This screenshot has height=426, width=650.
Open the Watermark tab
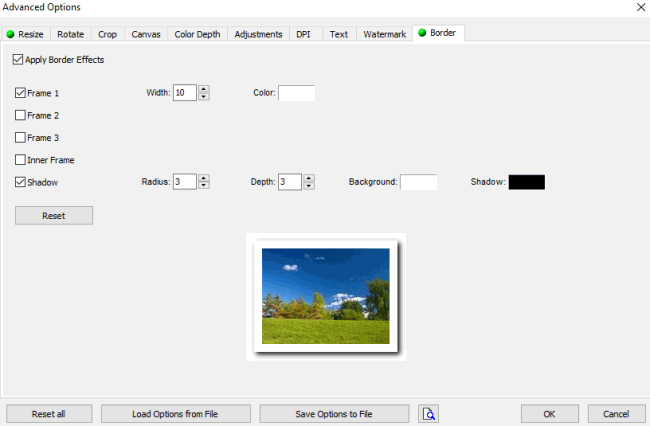coord(384,34)
